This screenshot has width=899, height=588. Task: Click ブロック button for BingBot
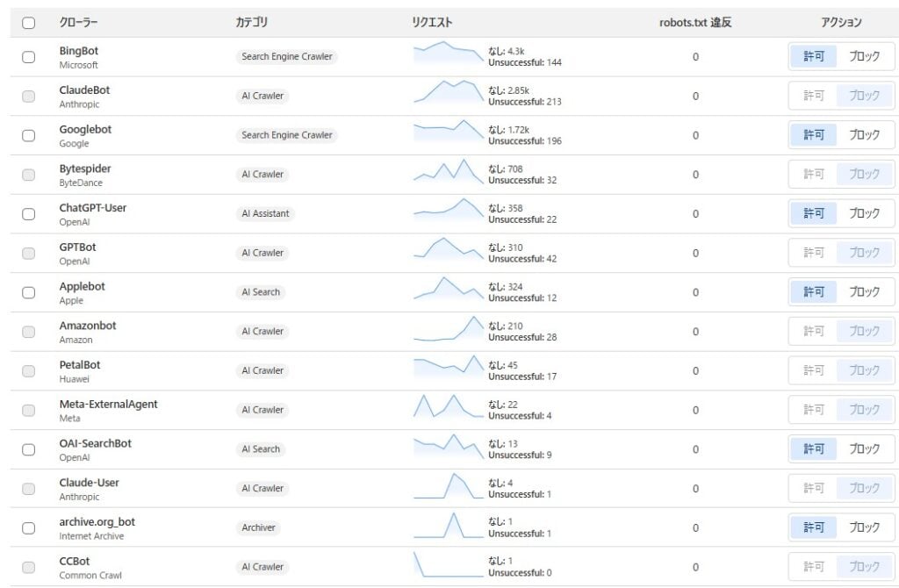click(864, 56)
